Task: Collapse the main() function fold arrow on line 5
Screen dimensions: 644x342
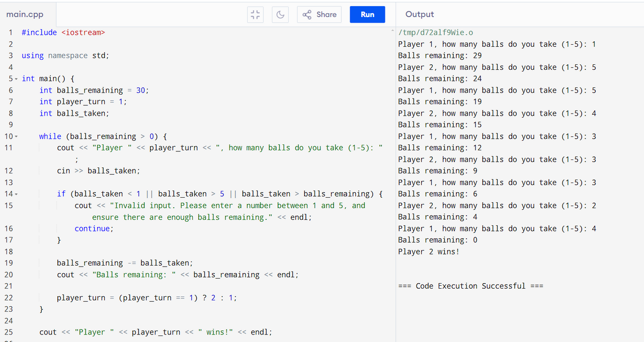Action: coord(17,79)
